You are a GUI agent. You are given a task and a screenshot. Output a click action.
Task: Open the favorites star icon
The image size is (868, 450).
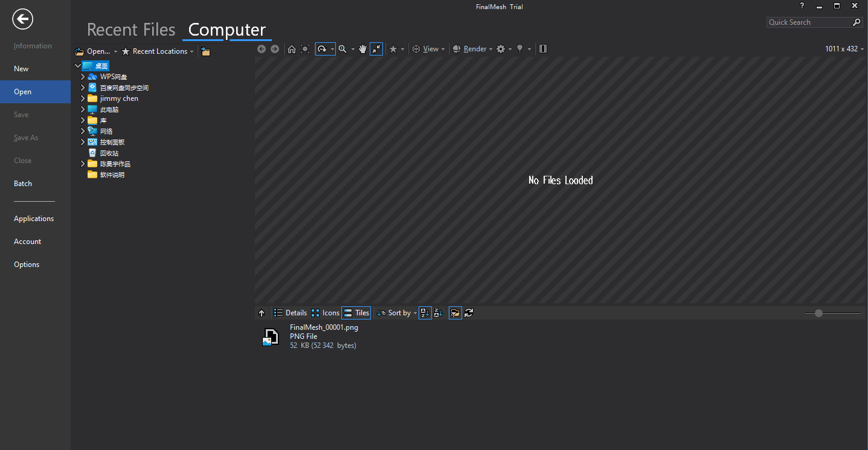(393, 49)
